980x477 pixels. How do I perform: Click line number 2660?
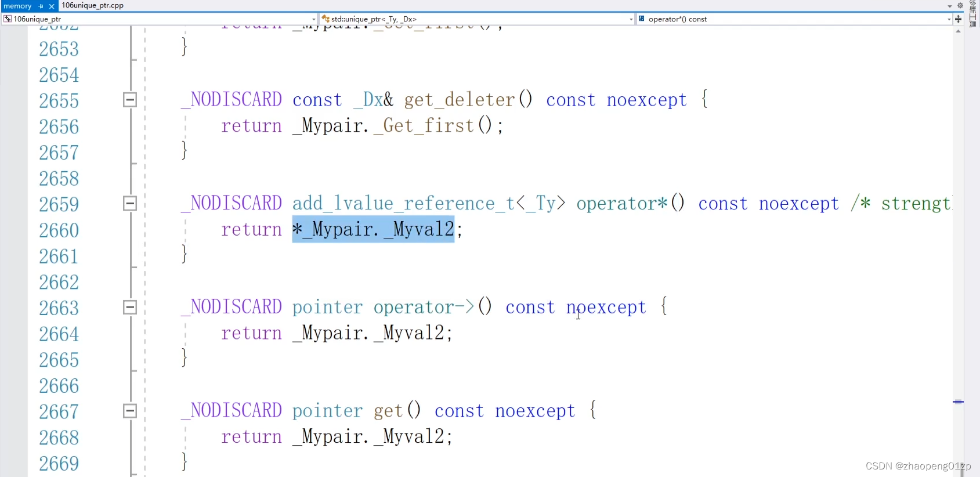59,231
